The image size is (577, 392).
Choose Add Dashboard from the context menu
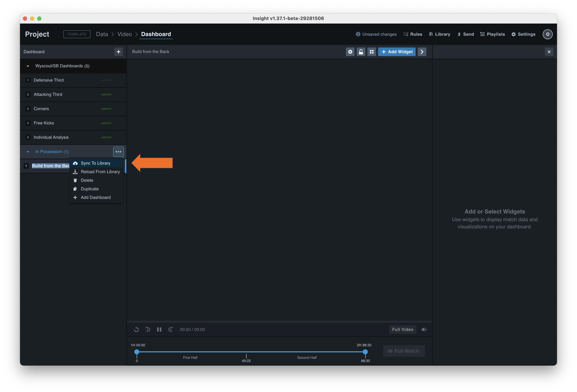click(96, 197)
